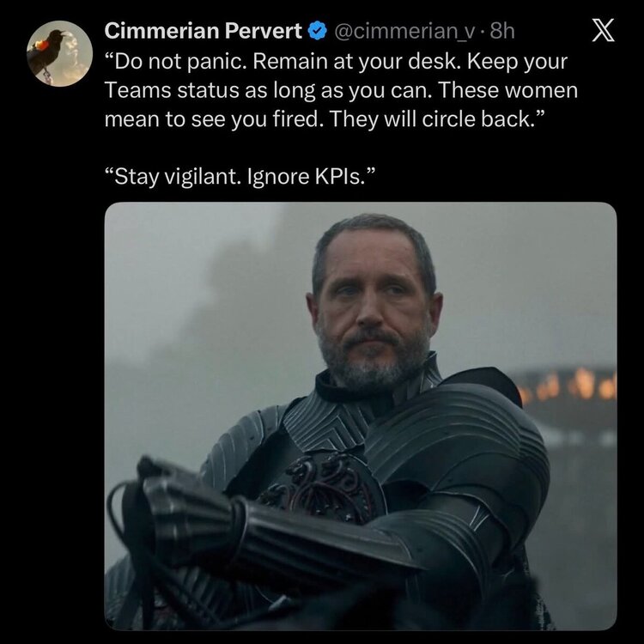
Task: Open the Cimmerian Pervert display name
Action: (204, 31)
